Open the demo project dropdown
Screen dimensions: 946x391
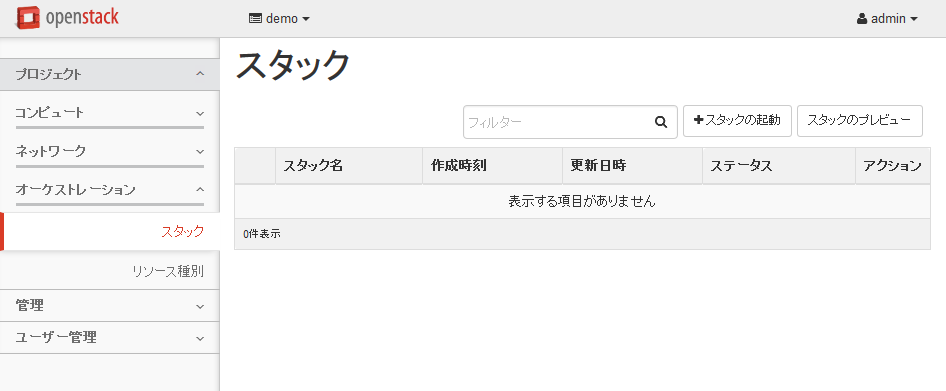point(279,19)
